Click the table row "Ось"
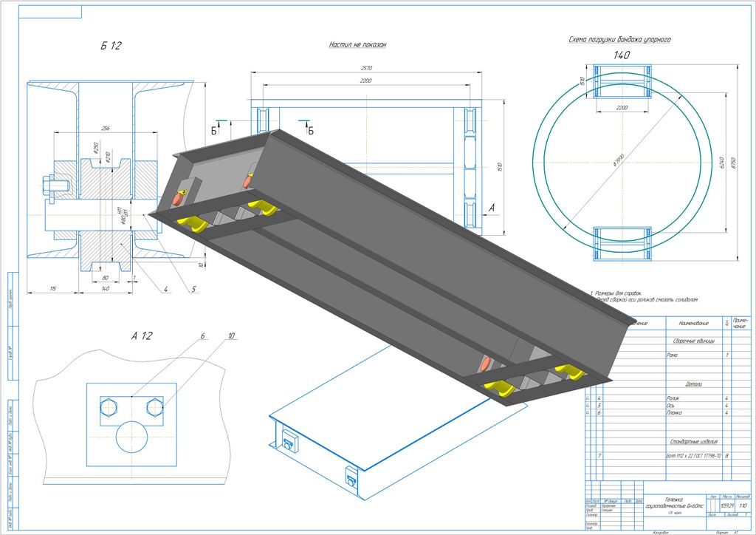This screenshot has height=535, width=756. [670, 406]
